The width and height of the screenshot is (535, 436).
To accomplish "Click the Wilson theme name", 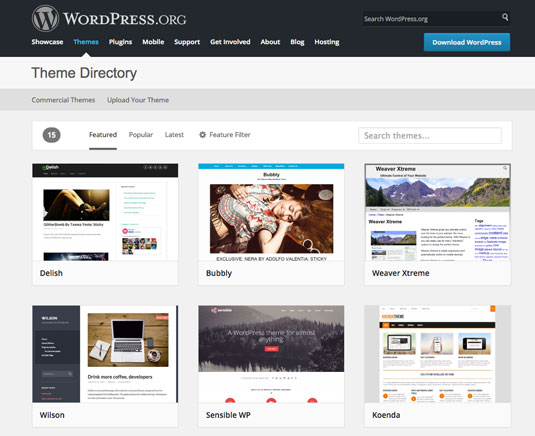I will pos(52,415).
